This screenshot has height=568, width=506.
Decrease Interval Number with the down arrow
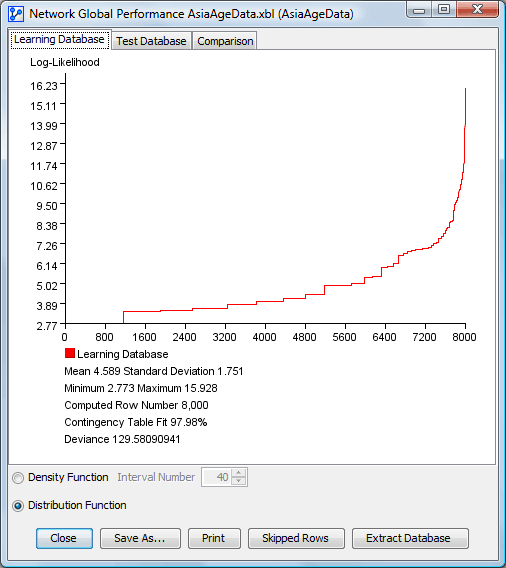tap(238, 481)
